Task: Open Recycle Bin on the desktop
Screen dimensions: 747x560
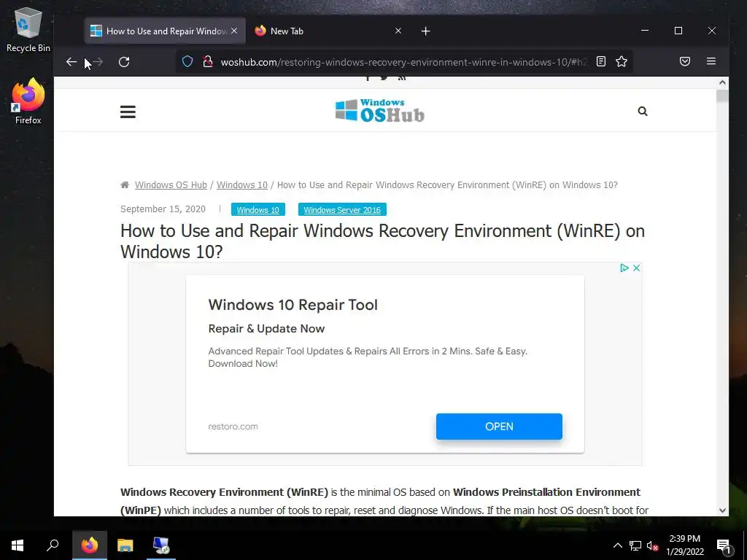Action: pos(28,30)
